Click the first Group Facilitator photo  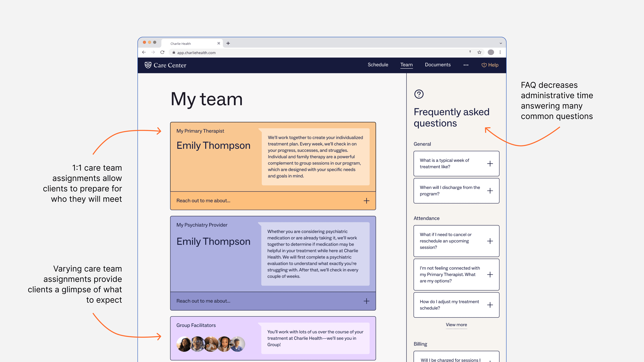click(x=184, y=344)
